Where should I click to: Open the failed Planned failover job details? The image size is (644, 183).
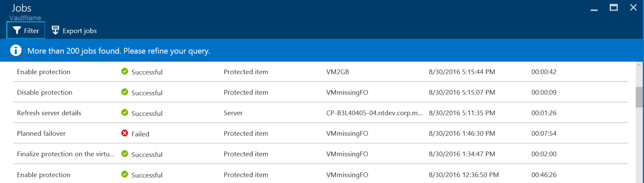[41, 133]
